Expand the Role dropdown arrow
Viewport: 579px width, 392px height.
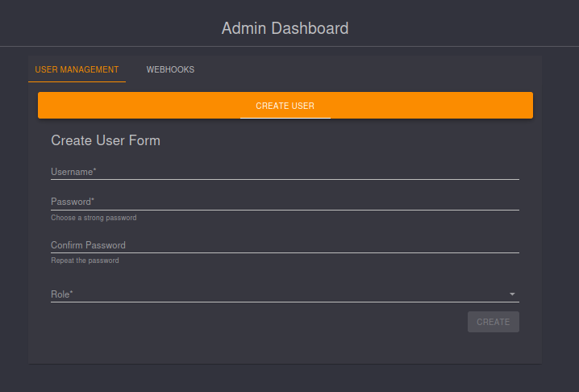click(512, 294)
